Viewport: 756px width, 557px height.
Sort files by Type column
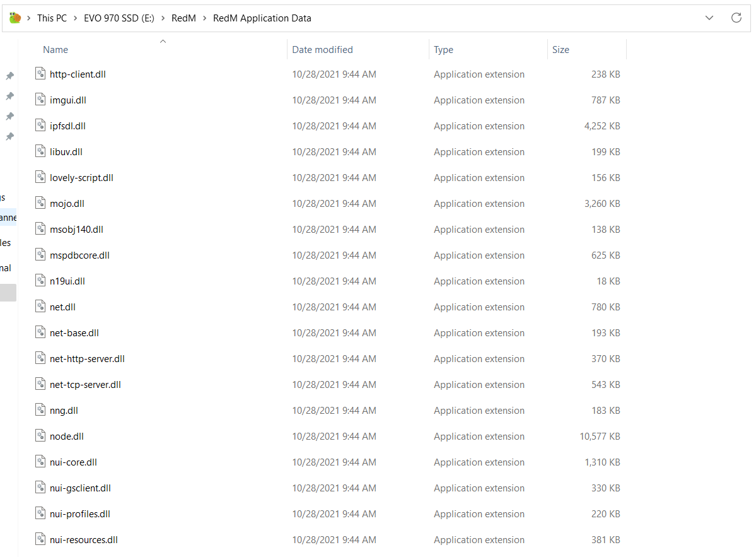443,50
